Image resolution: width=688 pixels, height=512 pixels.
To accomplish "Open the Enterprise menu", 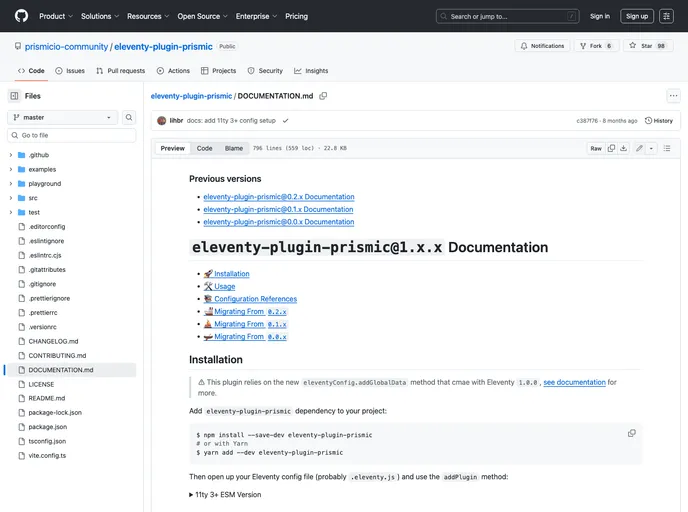I will 256,16.
